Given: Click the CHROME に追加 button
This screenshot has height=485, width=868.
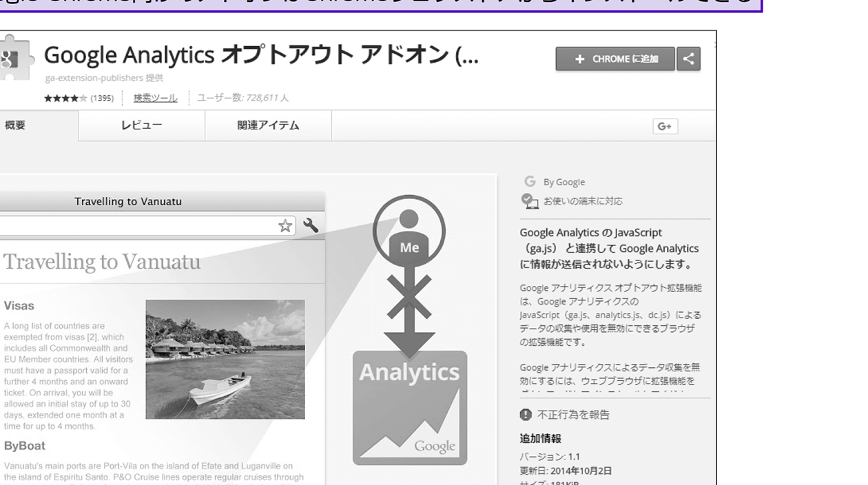Looking at the screenshot, I should (x=615, y=59).
